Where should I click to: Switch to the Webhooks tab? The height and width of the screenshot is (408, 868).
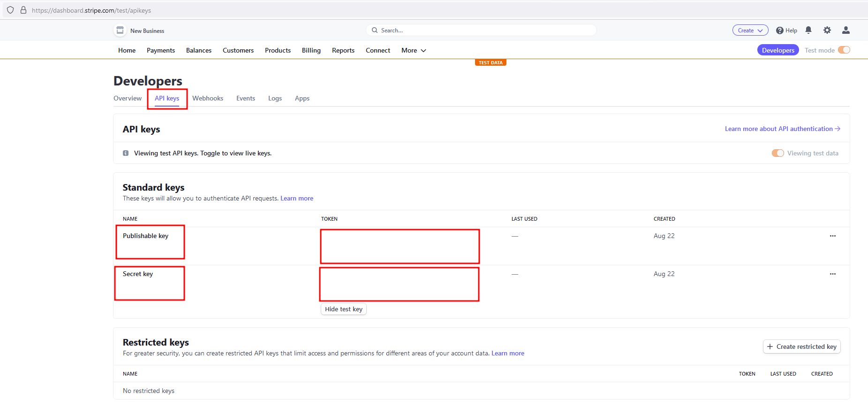(208, 98)
